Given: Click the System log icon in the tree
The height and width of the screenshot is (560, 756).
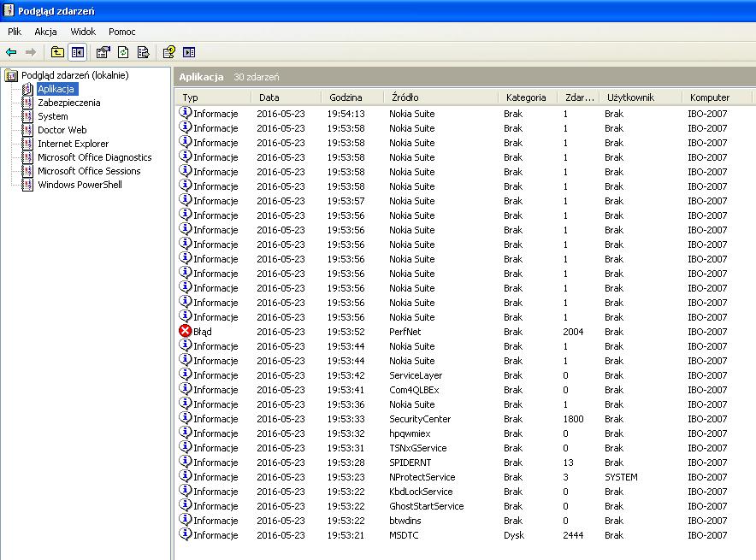Looking at the screenshot, I should click(28, 116).
